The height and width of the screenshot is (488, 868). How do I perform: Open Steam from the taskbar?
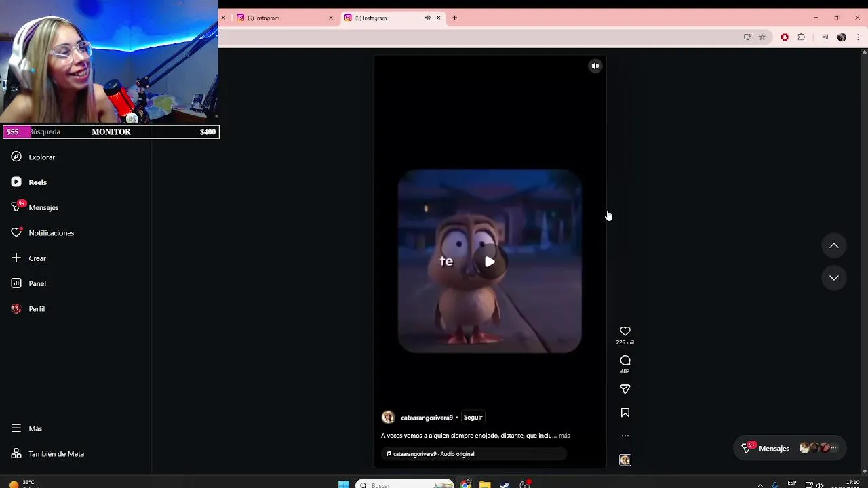tap(505, 485)
